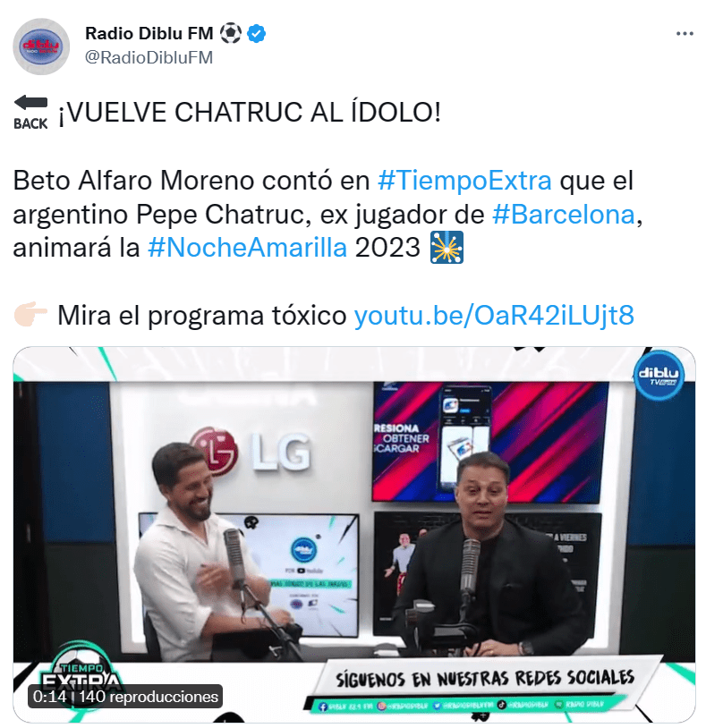Click the Tiempo Extra show logo
Screen dimensions: 706x728
coord(81,675)
